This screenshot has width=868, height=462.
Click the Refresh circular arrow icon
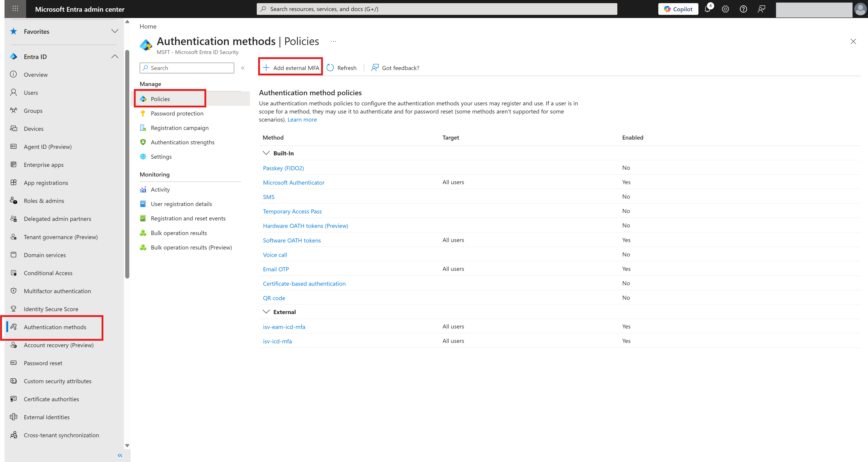(330, 68)
